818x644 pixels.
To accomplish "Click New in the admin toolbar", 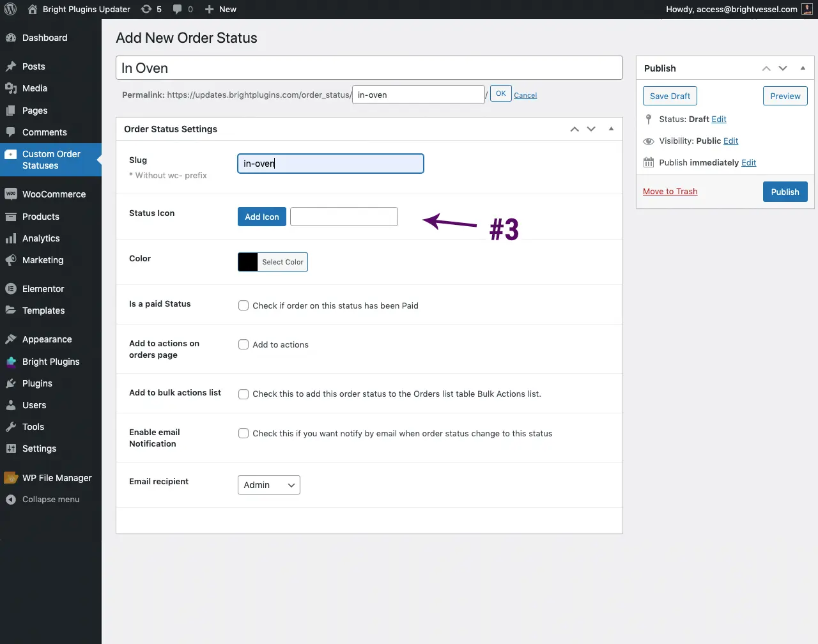I will 220,9.
